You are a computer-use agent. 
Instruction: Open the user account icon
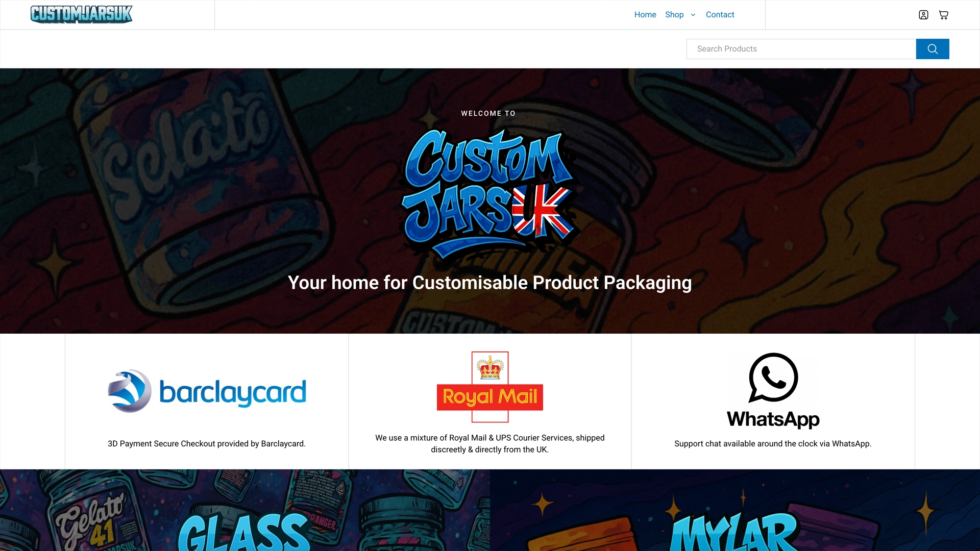[x=923, y=15]
